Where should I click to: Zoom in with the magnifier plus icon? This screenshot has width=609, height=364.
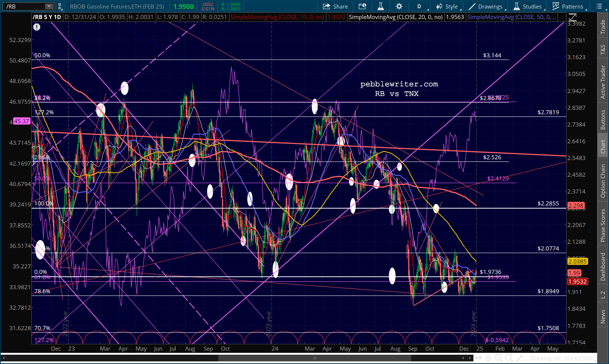[x=498, y=358]
